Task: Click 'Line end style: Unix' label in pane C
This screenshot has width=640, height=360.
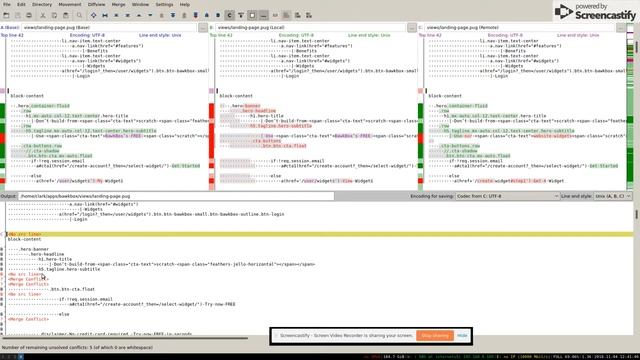Action: click(x=578, y=36)
